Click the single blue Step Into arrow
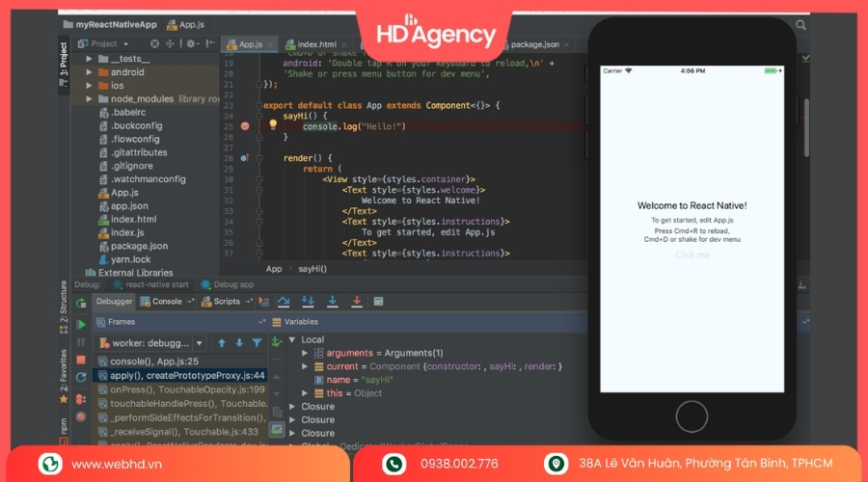This screenshot has height=482, width=868. point(332,302)
